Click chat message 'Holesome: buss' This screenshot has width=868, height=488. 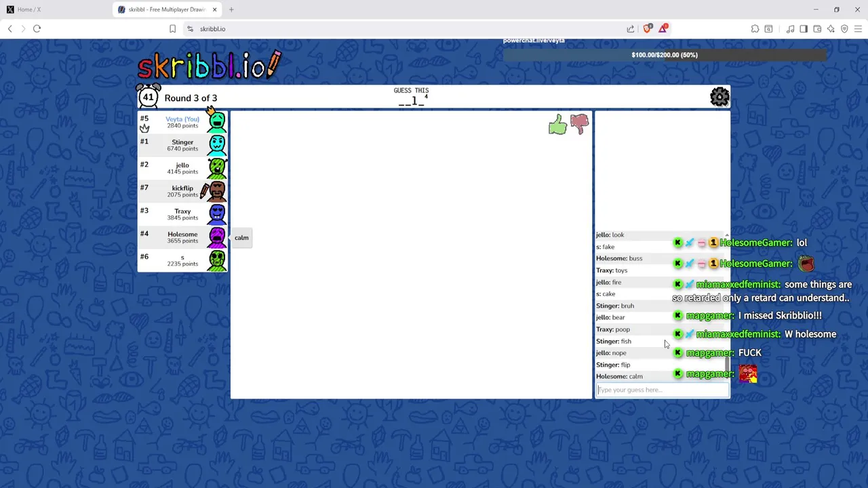coord(661,258)
